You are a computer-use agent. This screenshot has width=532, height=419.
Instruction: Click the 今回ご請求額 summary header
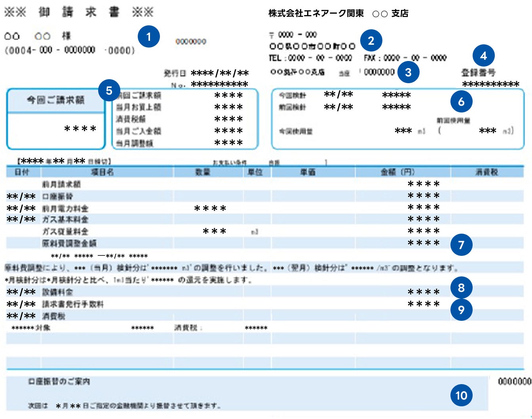pos(55,100)
